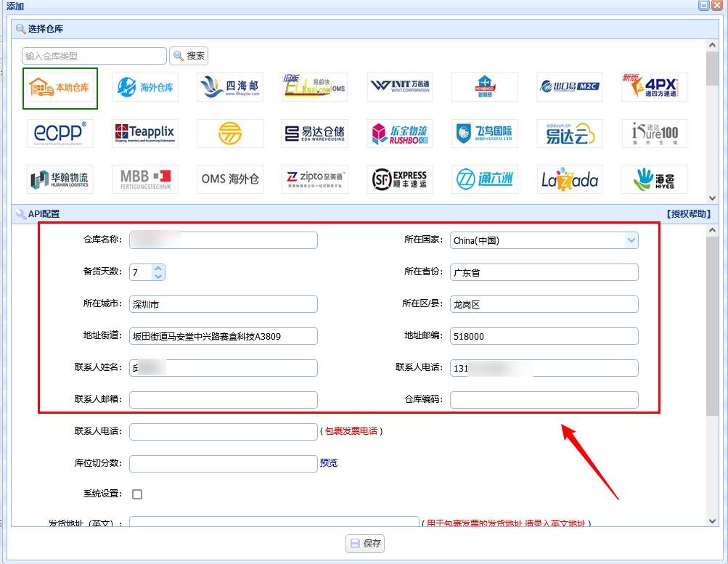The image size is (728, 564).
Task: Click the 所在省份 field with 广东省
Action: point(544,272)
